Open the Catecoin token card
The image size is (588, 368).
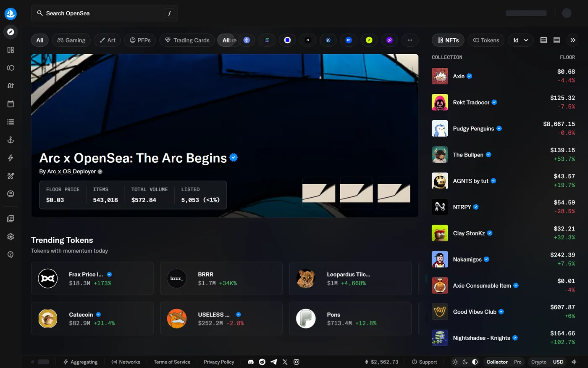coord(92,318)
